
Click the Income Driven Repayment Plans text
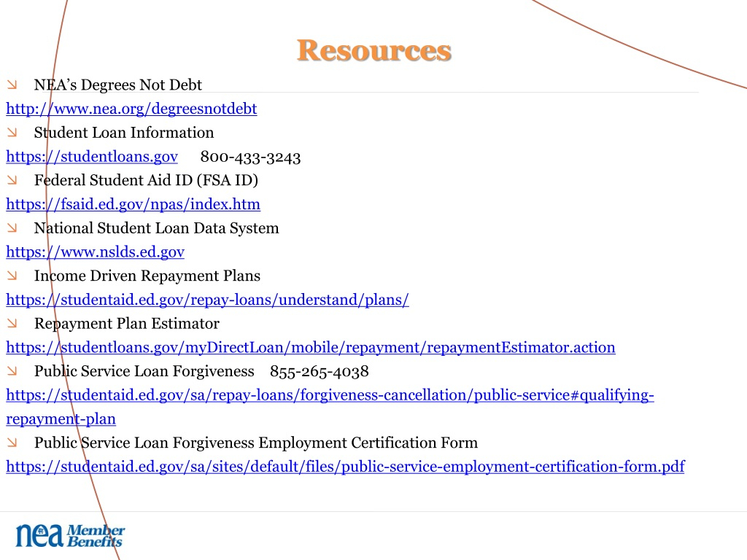[147, 276]
